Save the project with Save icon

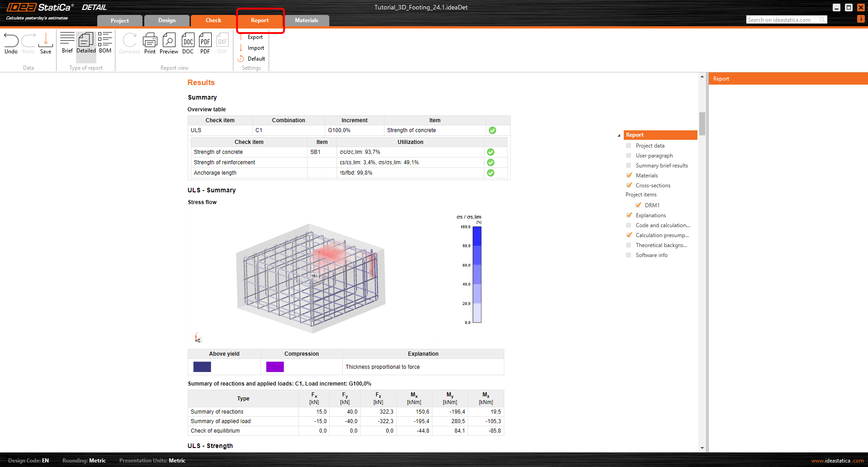[x=46, y=43]
